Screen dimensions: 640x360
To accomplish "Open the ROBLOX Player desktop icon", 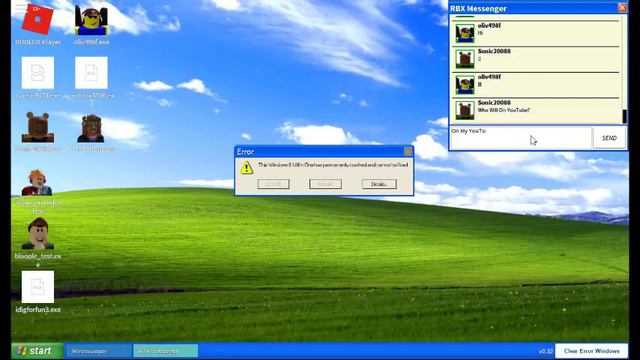I will tap(38, 19).
